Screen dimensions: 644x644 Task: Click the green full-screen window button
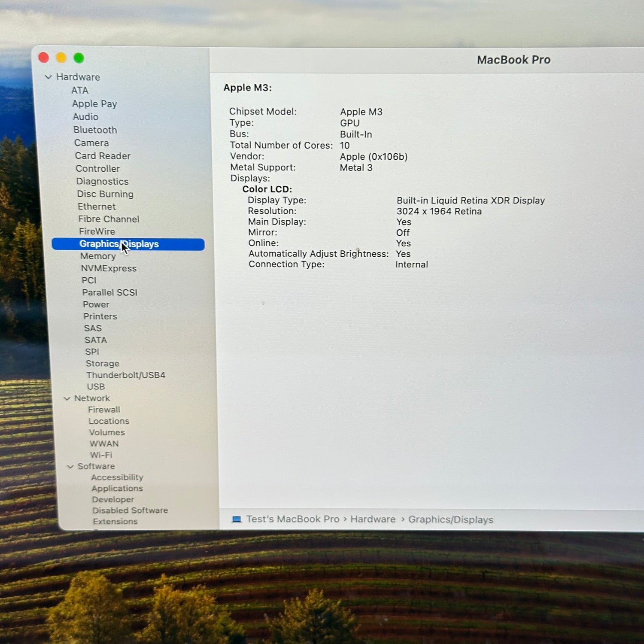pos(79,58)
